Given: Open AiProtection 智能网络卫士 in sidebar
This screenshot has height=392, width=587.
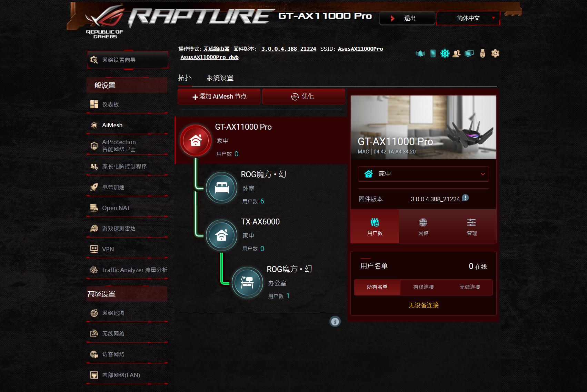Looking at the screenshot, I should [127, 145].
